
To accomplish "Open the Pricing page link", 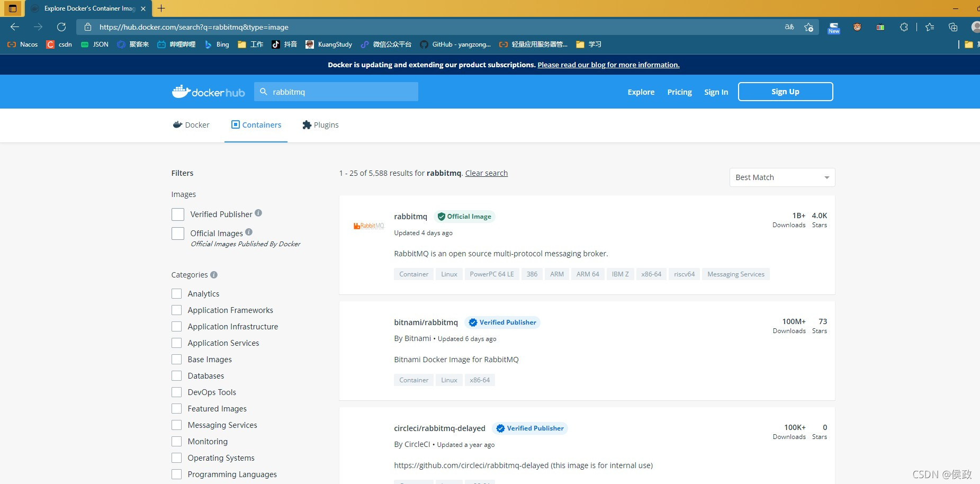I will pos(679,92).
